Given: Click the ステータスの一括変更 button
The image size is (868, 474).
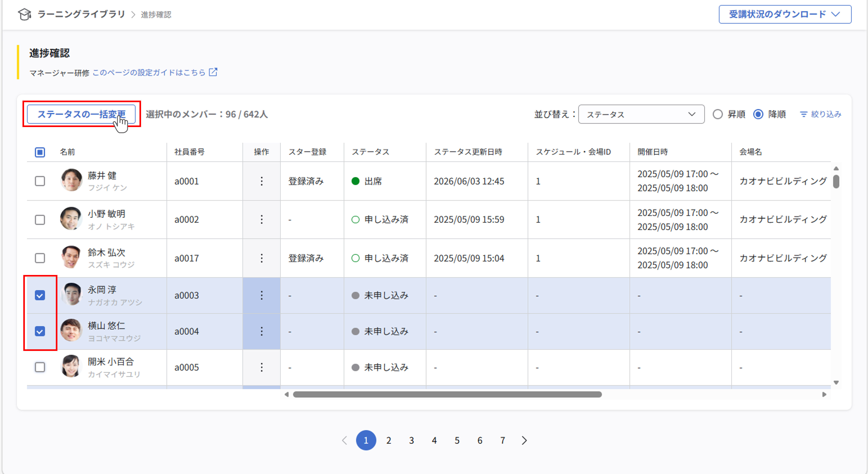Looking at the screenshot, I should [x=81, y=114].
